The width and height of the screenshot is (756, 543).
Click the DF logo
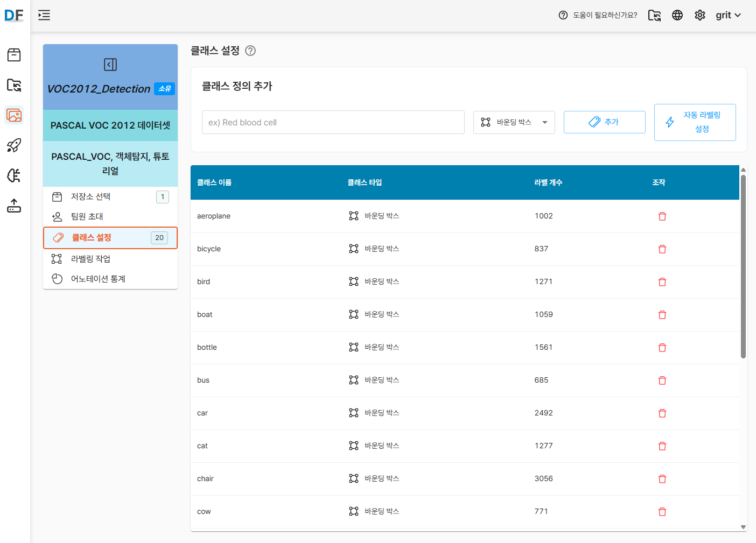coord(14,15)
